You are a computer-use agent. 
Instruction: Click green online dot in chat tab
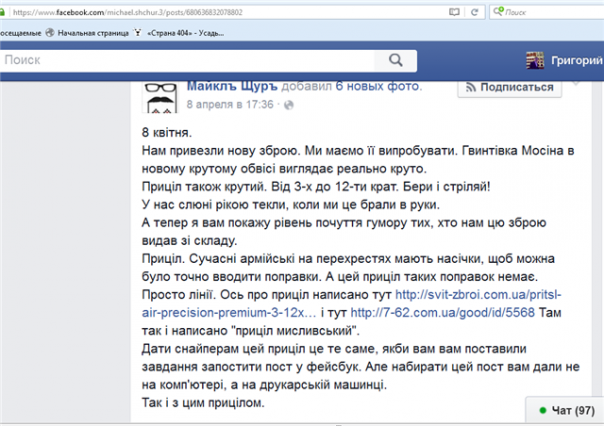click(x=543, y=411)
